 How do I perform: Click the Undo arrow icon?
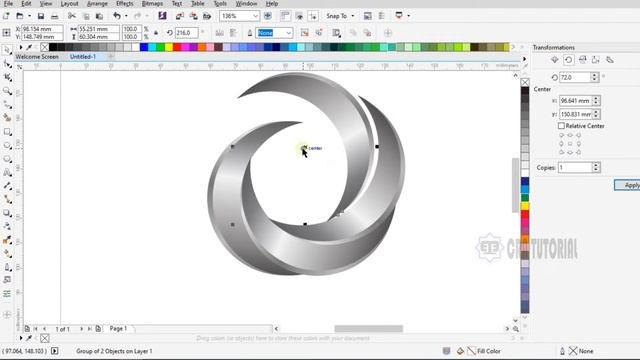[x=117, y=16]
